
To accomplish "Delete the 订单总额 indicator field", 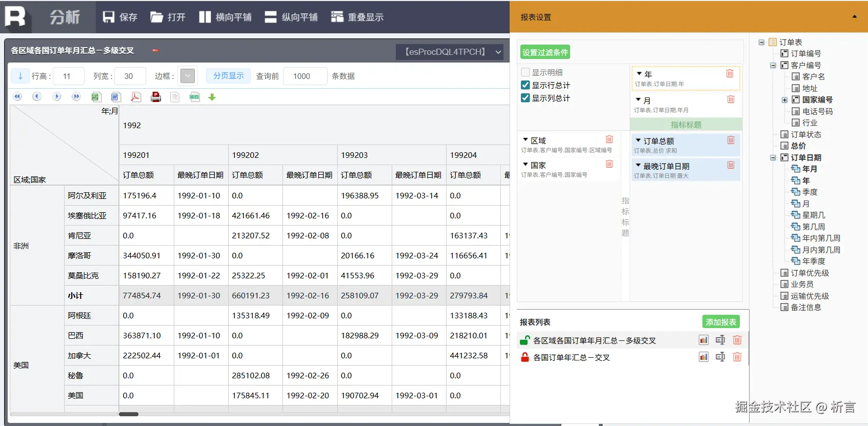I will pos(731,140).
